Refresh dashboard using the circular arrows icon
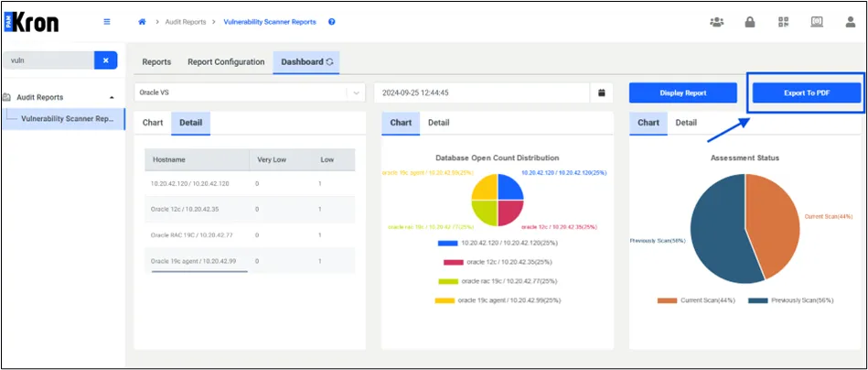This screenshot has height=370, width=868. pos(329,62)
